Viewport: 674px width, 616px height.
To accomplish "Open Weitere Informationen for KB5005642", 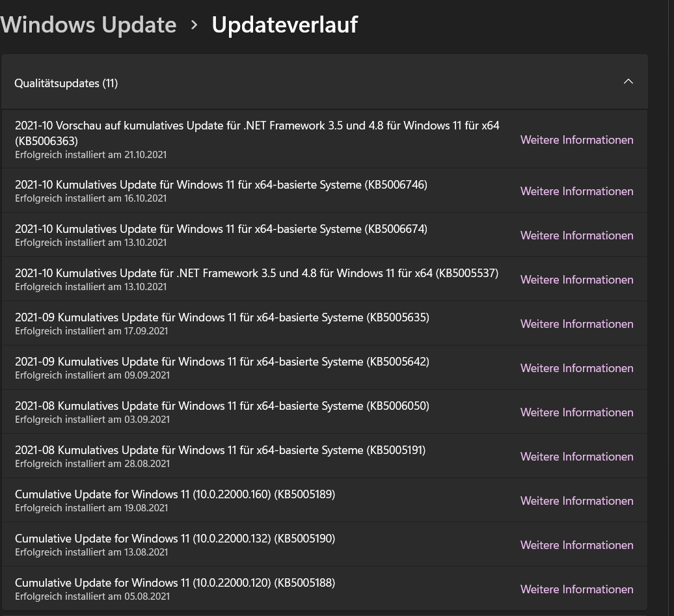I will [x=576, y=368].
